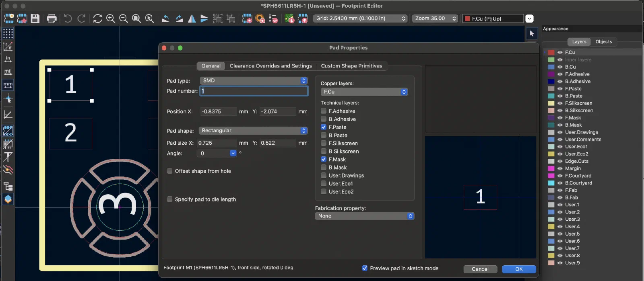
Task: Rotate counterclockwise icon
Action: 165,18
